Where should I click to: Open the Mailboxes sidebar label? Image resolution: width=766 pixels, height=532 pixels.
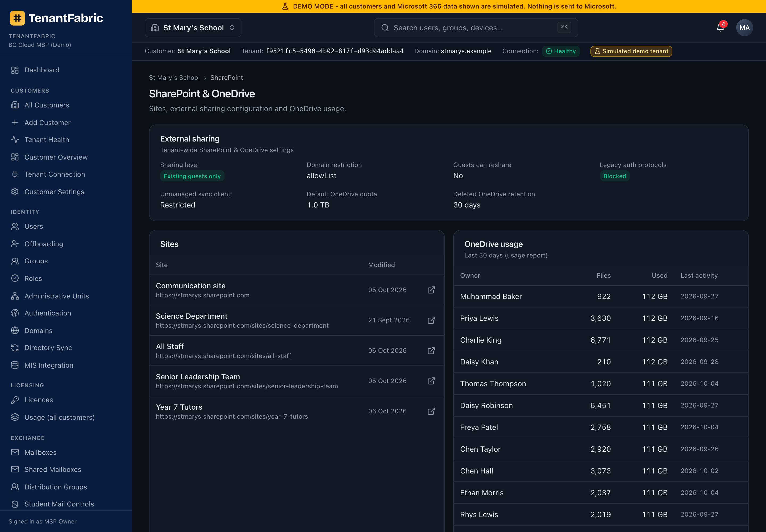(40, 452)
